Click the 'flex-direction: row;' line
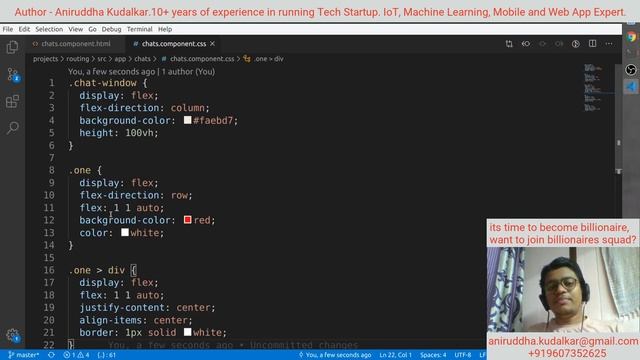 [136, 195]
